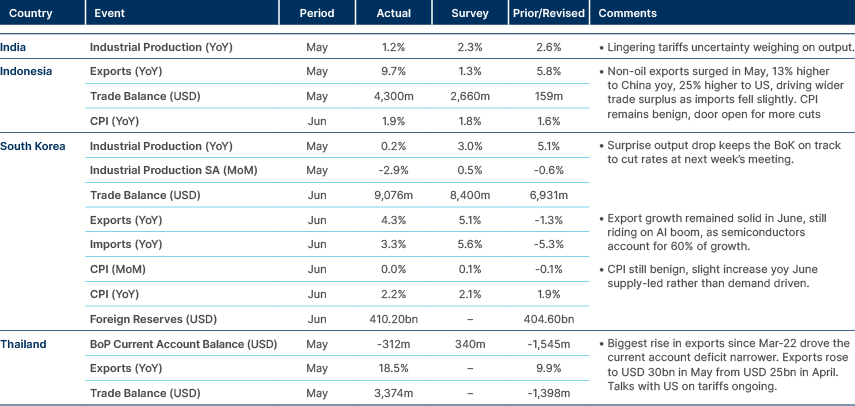Select the Indonesia country label

(26, 71)
